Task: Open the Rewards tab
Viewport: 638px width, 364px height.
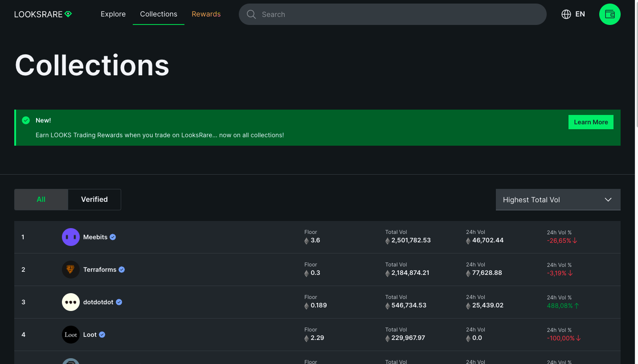Action: click(x=206, y=14)
